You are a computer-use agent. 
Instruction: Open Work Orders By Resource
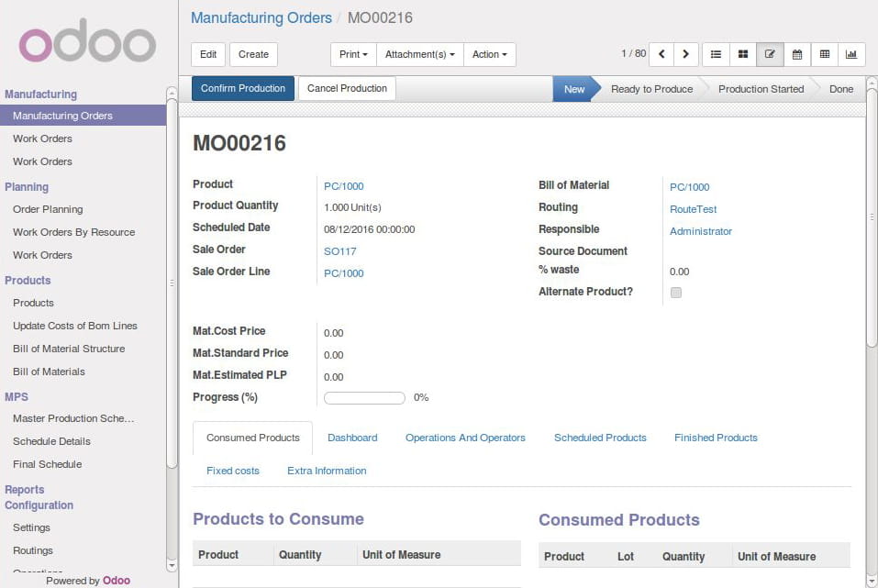[74, 232]
